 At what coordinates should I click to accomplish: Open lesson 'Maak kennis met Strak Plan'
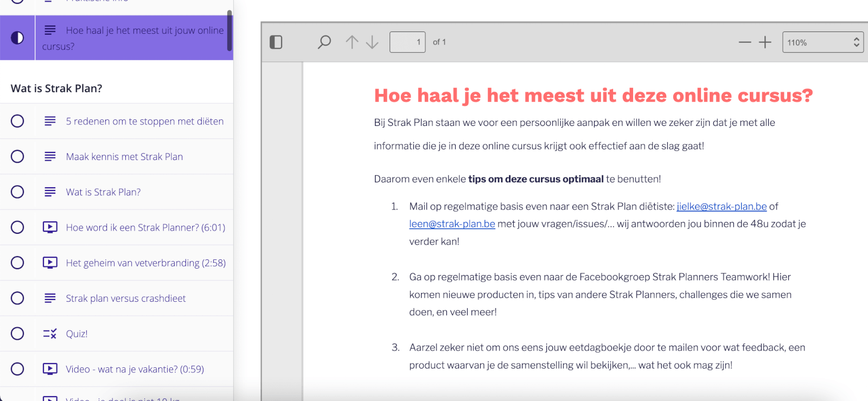124,156
